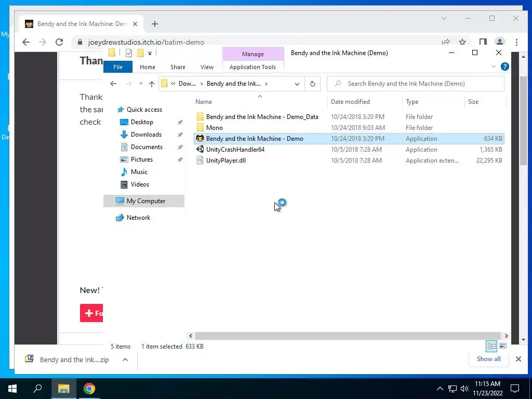Sort by Name column header

(204, 102)
